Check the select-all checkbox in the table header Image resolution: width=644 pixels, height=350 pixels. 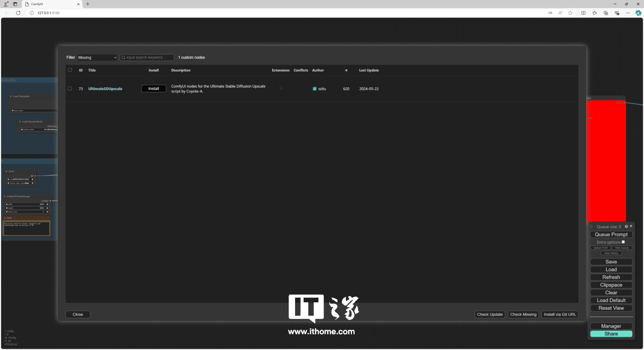pos(70,70)
